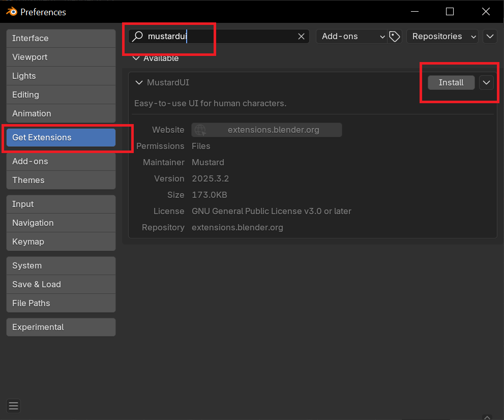Click the size value 173.0KB
This screenshot has height=420, width=504.
click(210, 195)
